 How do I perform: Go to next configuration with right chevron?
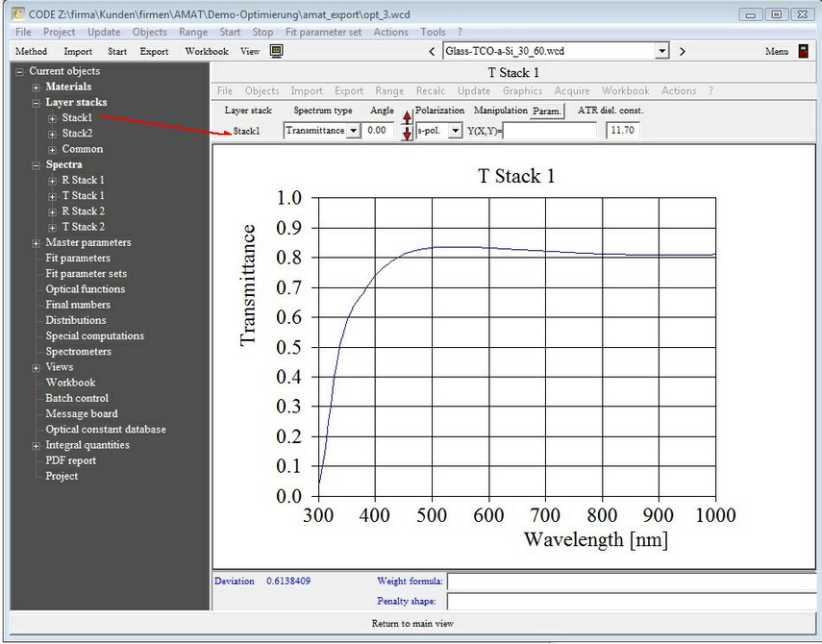point(682,51)
